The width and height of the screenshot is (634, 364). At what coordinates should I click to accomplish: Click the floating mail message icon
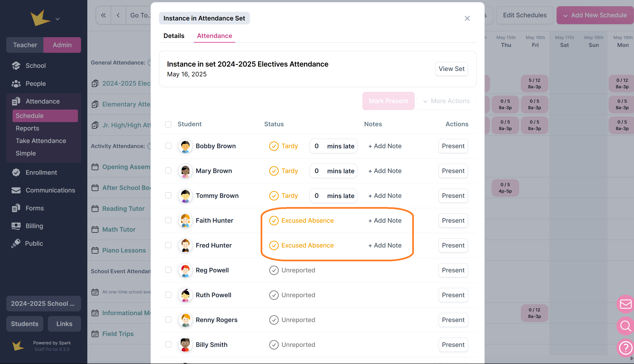point(626,304)
